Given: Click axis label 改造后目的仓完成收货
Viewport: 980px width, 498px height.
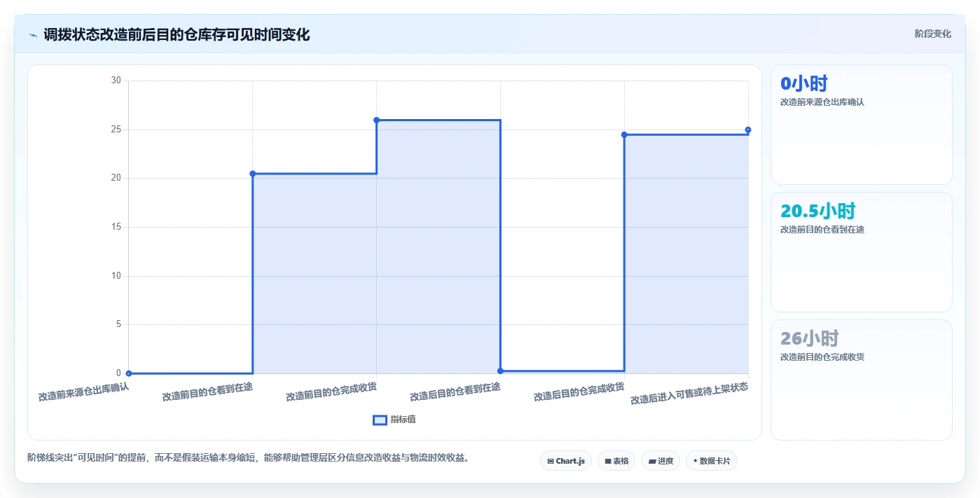Looking at the screenshot, I should click(579, 391).
